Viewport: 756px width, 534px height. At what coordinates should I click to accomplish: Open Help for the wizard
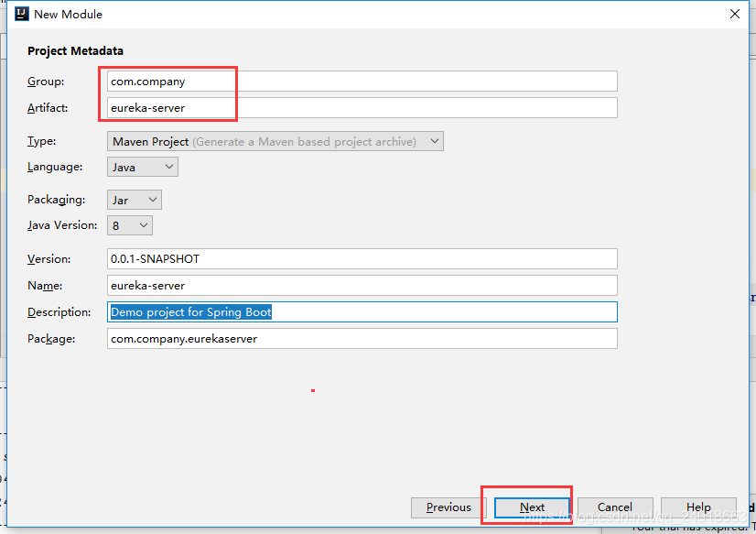(698, 507)
